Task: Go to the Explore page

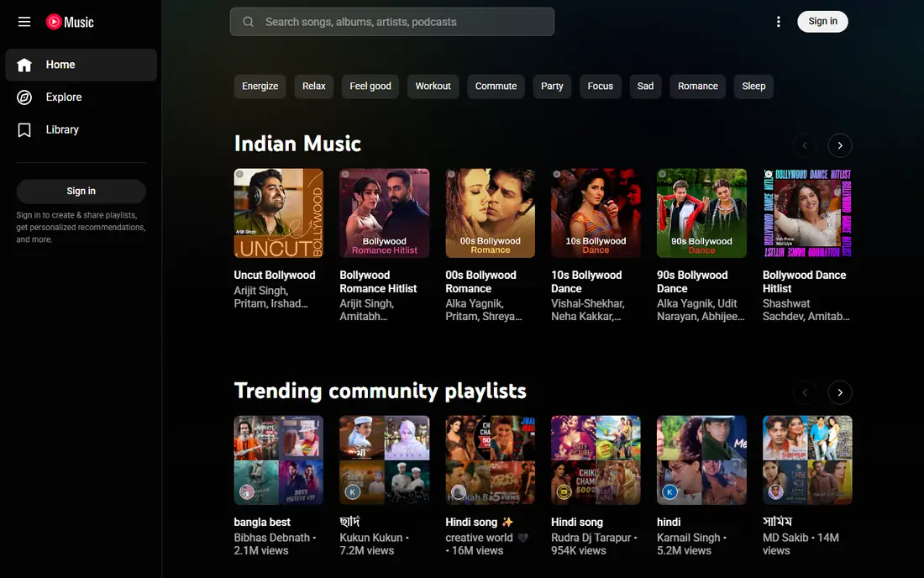Action: [81, 97]
